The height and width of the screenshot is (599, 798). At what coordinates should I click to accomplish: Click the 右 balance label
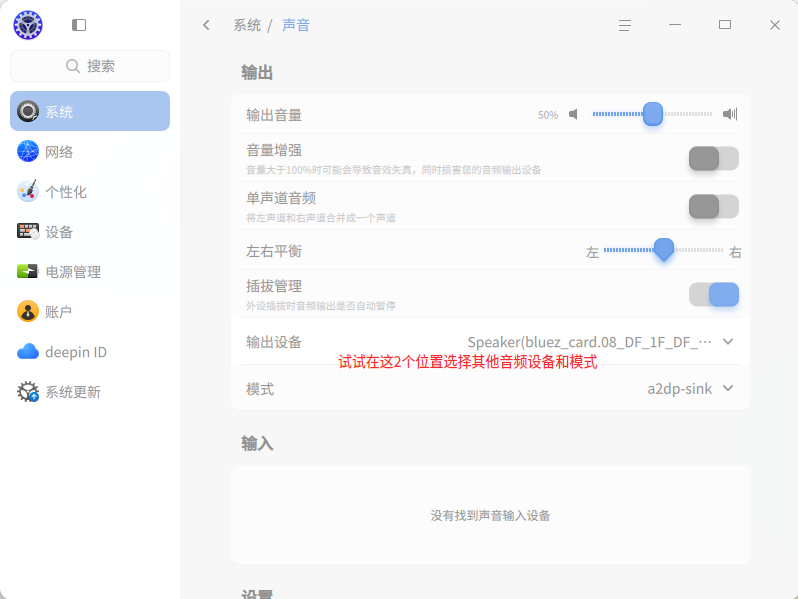pos(735,252)
